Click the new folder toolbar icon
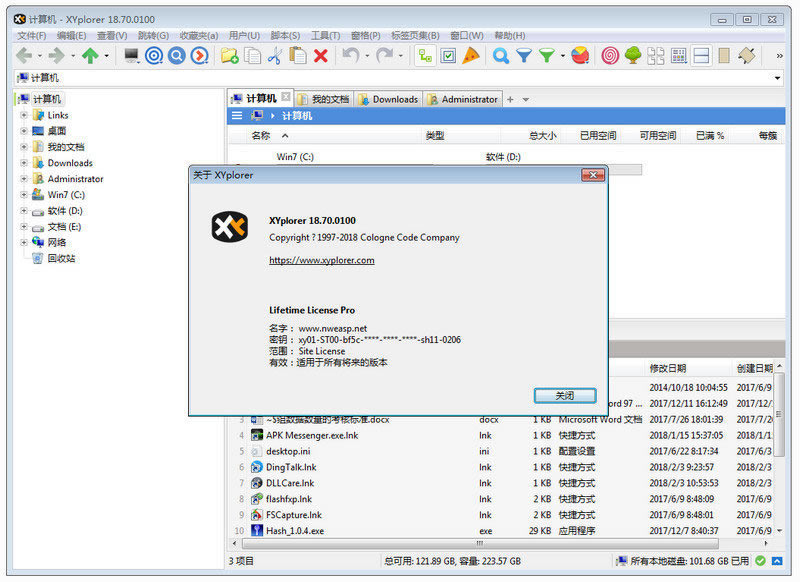Screen dimensions: 800x582 (x=230, y=56)
